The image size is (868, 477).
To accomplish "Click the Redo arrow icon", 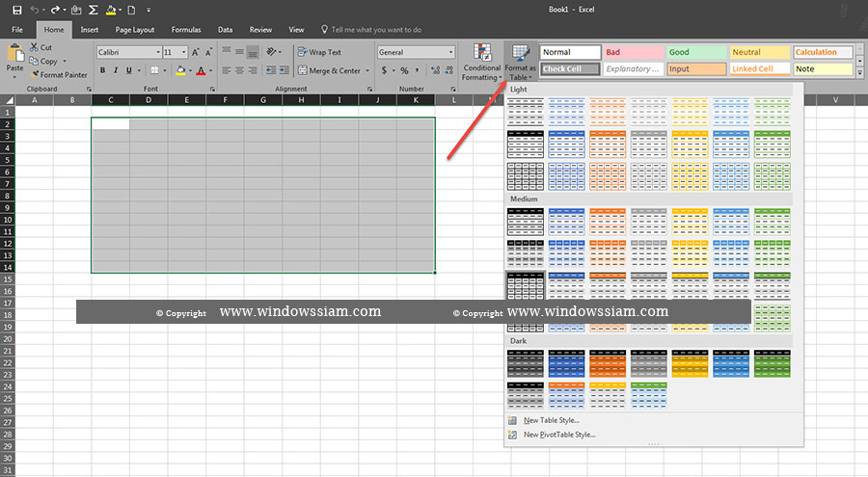I will coord(55,10).
